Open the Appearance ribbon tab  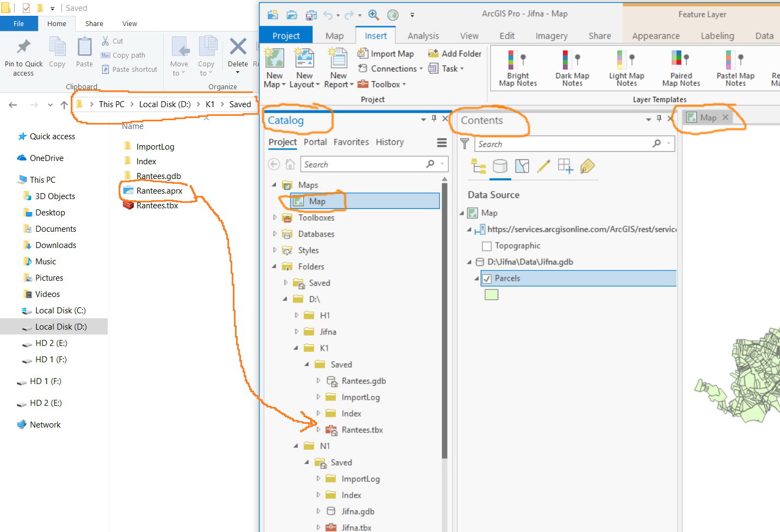point(656,36)
